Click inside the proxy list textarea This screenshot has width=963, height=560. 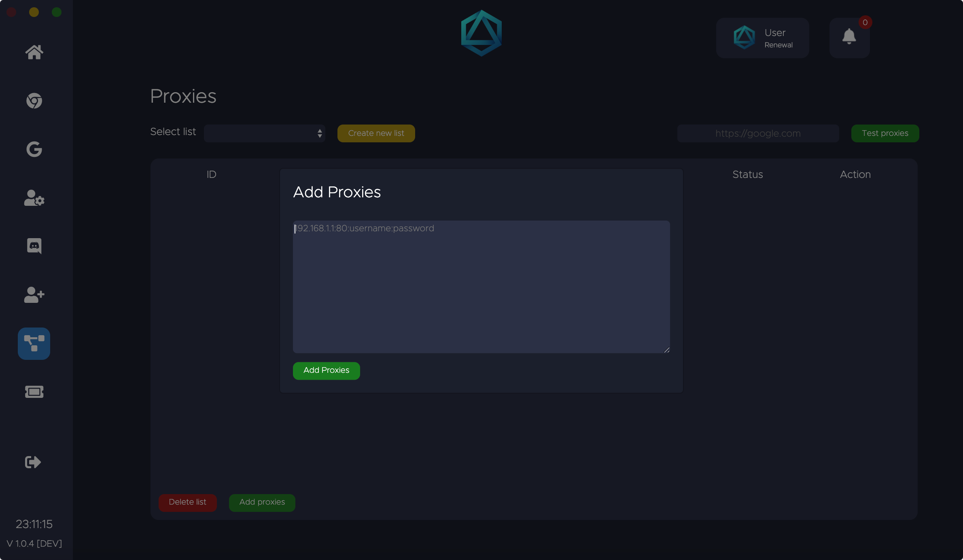pyautogui.click(x=481, y=287)
